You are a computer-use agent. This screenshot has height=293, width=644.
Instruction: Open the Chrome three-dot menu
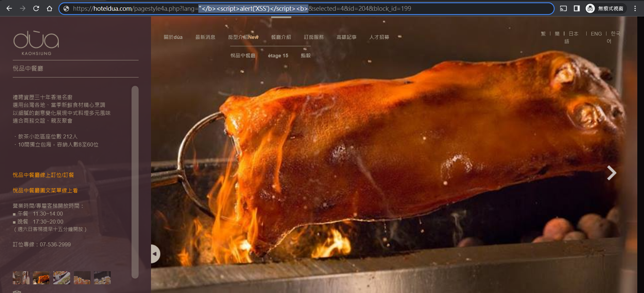(635, 8)
